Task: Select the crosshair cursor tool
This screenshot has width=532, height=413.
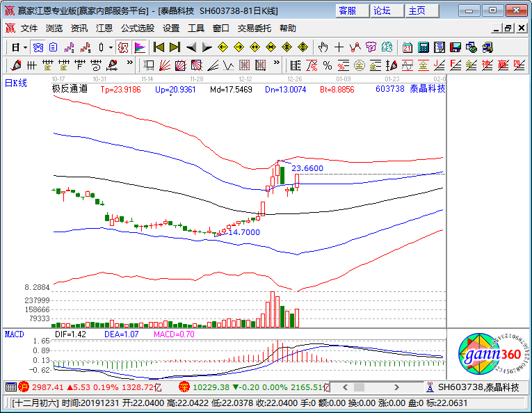Action: 339,47
